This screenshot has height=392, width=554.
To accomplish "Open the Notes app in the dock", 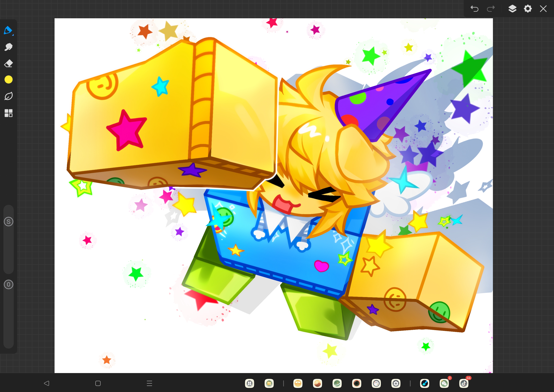I will (x=376, y=383).
